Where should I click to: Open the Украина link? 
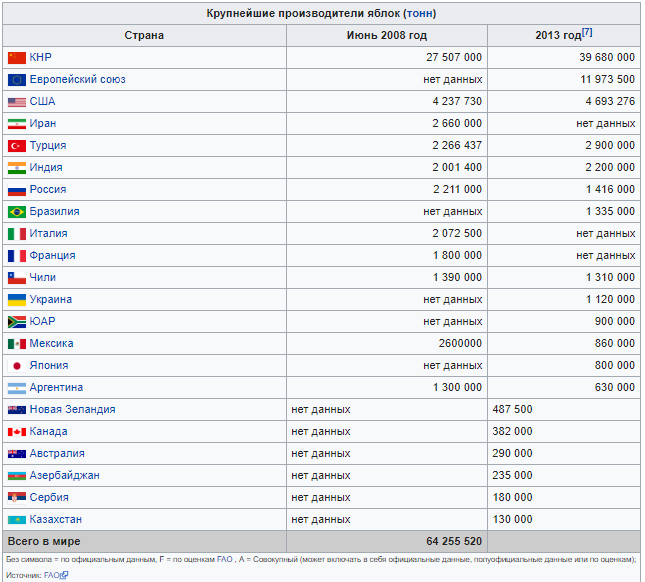coord(51,300)
